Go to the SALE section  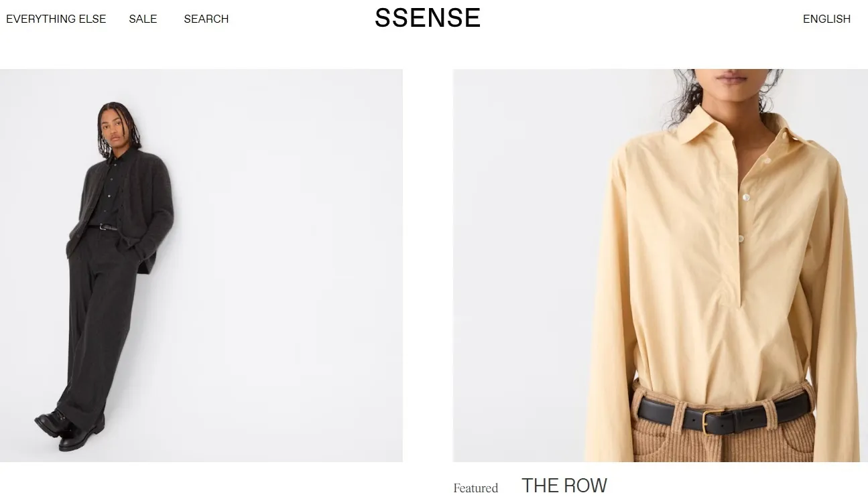[x=143, y=19]
